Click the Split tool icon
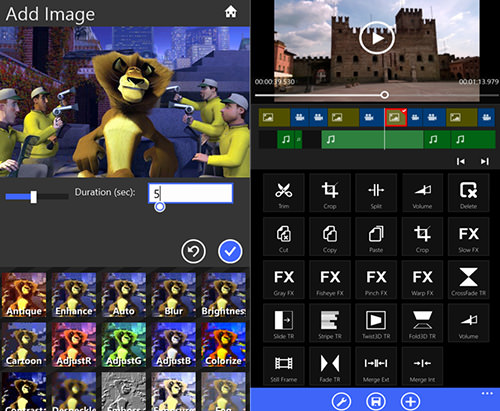Screen dimensions: 500x411 click(x=376, y=193)
